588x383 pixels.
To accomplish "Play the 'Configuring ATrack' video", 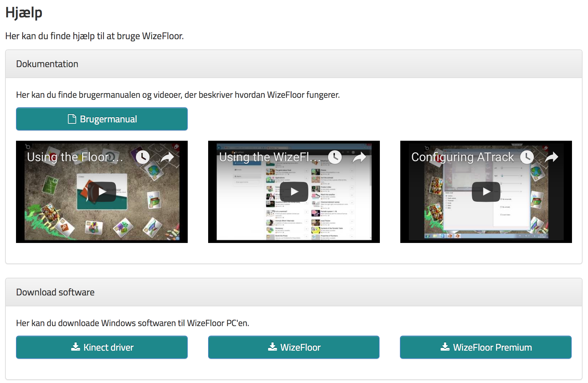I will 486,192.
